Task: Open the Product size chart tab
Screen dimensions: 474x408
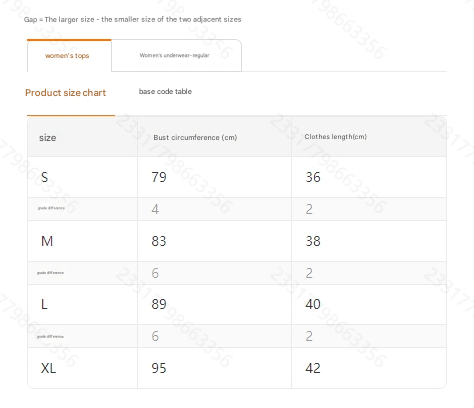Action: 66,93
